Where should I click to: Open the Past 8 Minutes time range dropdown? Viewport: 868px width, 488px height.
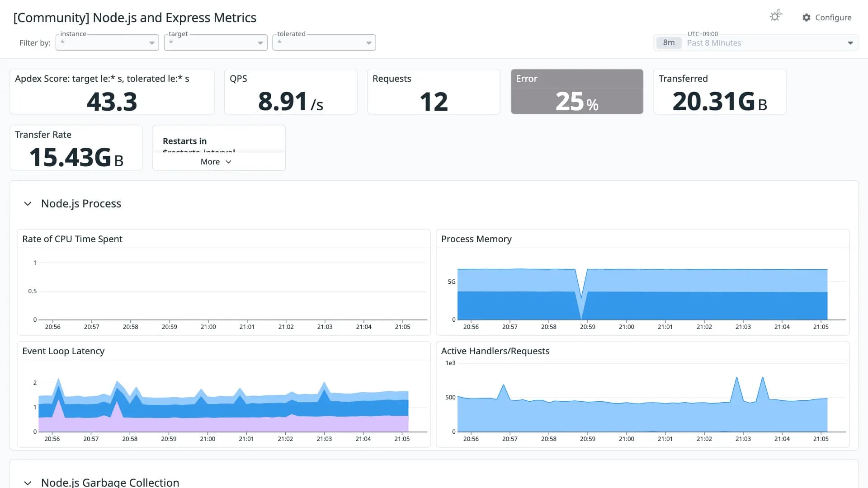[756, 43]
